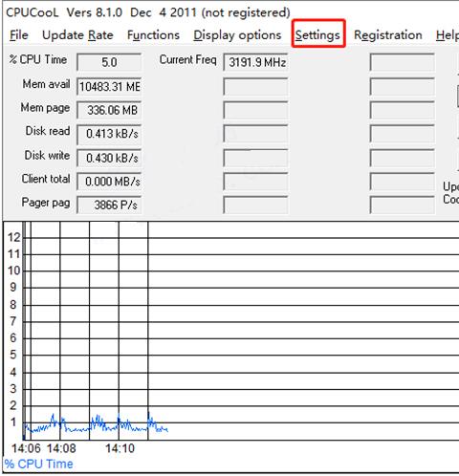The width and height of the screenshot is (459, 476).
Task: Open the Registration menu
Action: coord(388,35)
